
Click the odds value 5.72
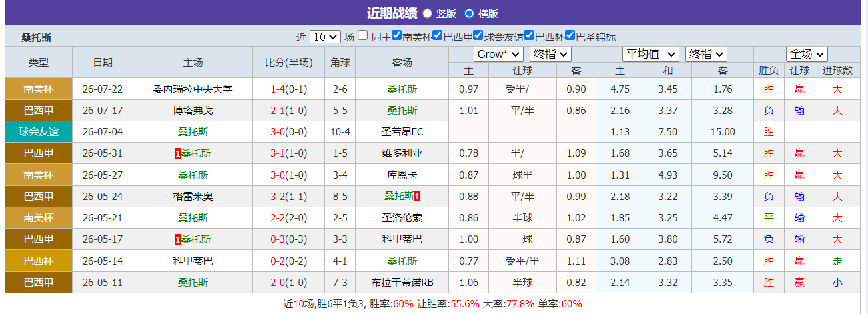tap(723, 239)
